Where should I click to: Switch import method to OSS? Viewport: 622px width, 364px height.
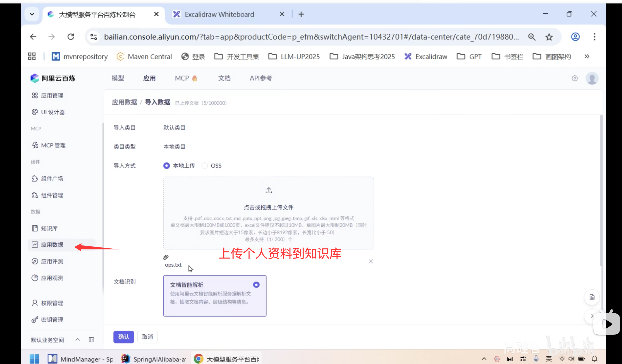pos(204,165)
